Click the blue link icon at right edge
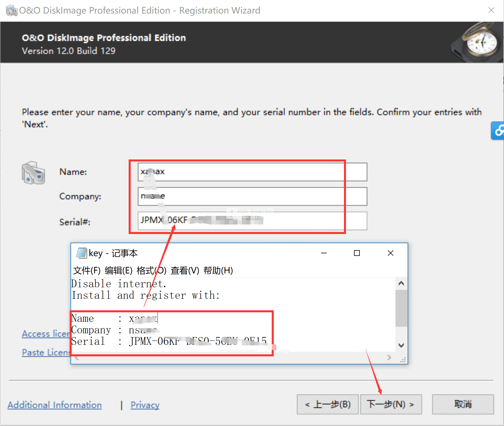Image resolution: width=504 pixels, height=426 pixels. 498,131
